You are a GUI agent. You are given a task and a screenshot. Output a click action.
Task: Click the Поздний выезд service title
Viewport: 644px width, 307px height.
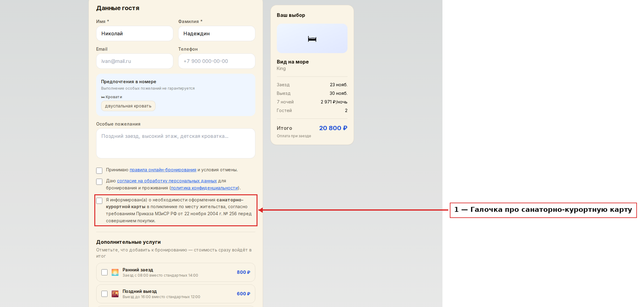point(139,291)
